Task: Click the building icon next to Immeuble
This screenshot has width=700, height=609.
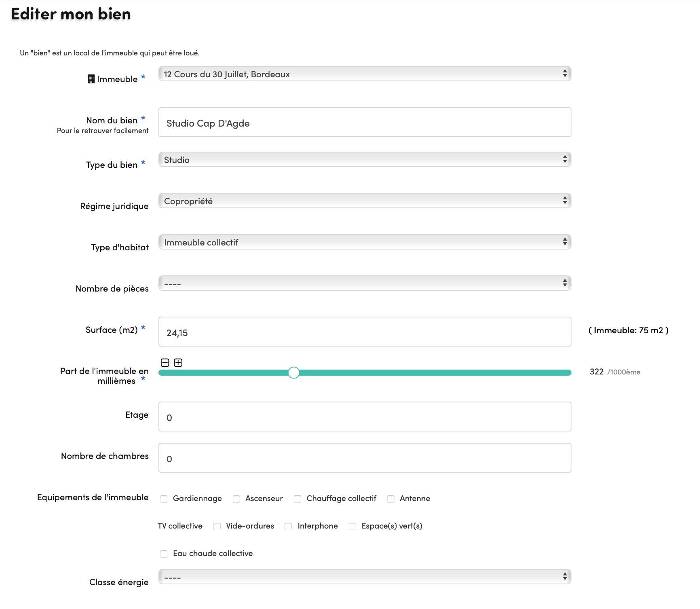Action: (x=91, y=79)
